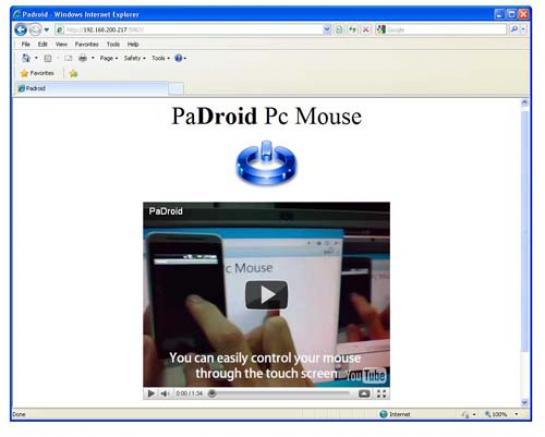Click the search magnifier icon

click(514, 30)
